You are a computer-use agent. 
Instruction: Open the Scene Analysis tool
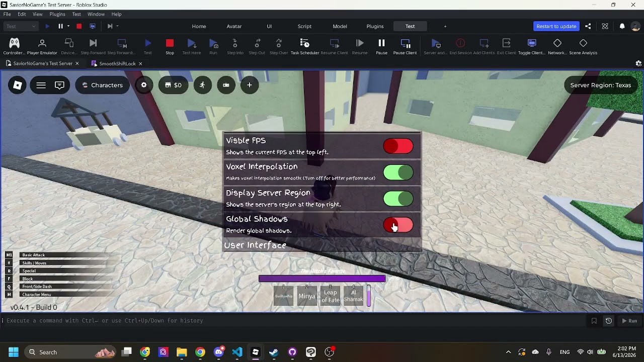coord(583,46)
